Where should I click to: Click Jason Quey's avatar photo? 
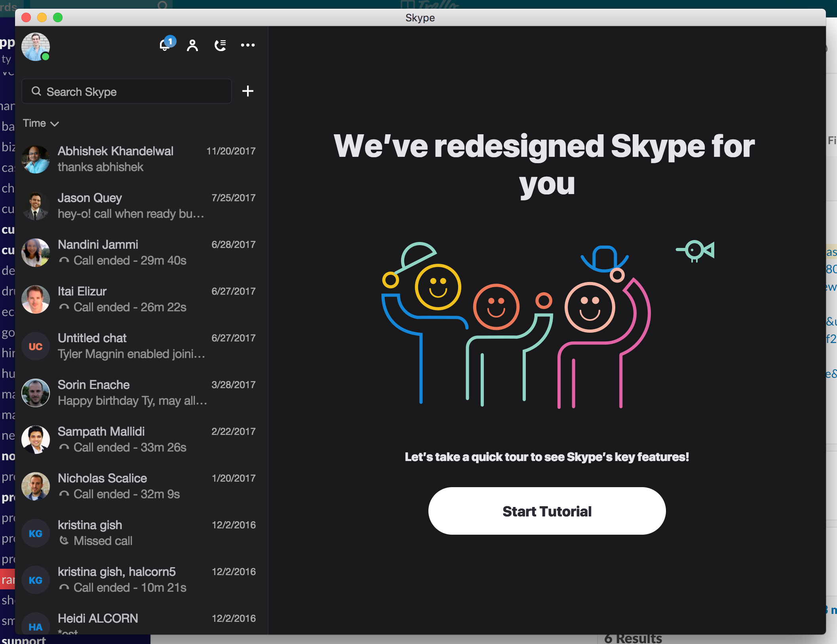[x=36, y=206]
